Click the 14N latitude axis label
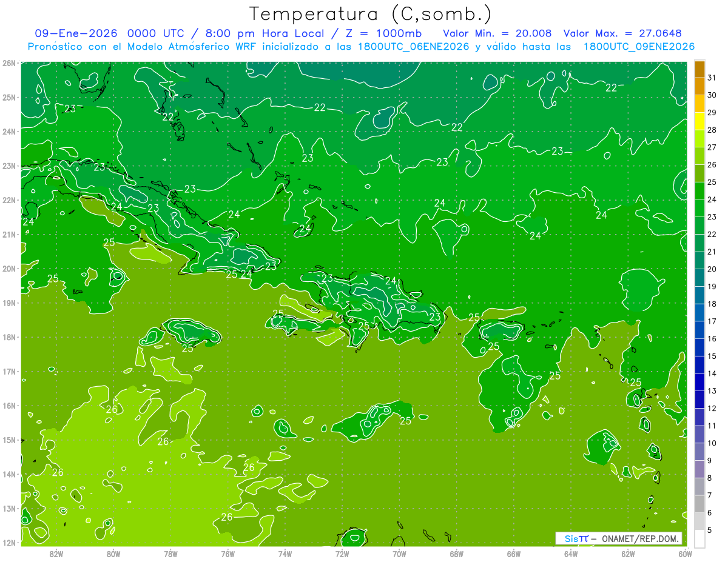 click(8, 474)
